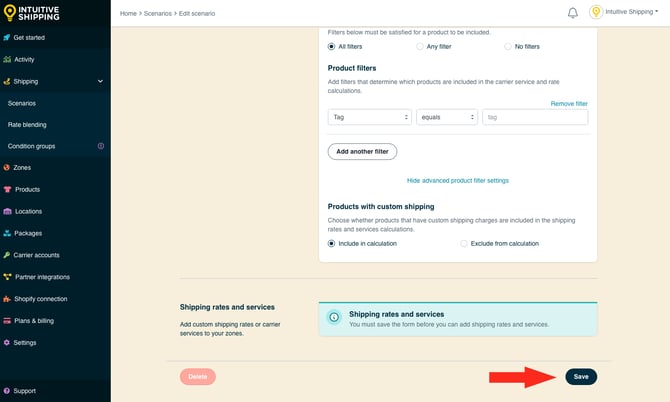Open the equals operator dropdown
670x402 pixels.
coord(447,117)
